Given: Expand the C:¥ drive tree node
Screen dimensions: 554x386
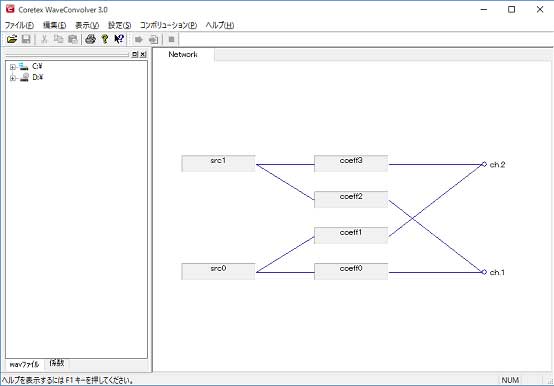Looking at the screenshot, I should pyautogui.click(x=13, y=67).
